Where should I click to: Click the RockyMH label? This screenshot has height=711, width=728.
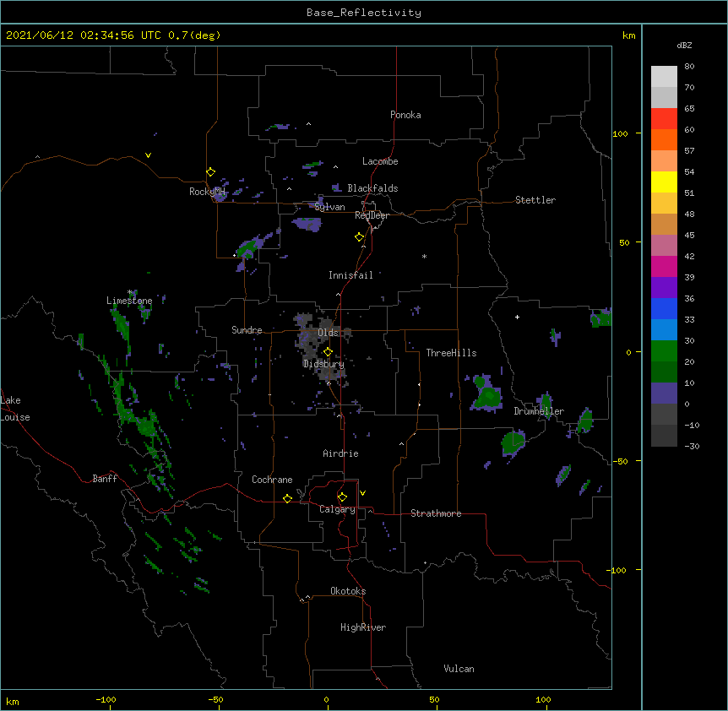pyautogui.click(x=207, y=192)
